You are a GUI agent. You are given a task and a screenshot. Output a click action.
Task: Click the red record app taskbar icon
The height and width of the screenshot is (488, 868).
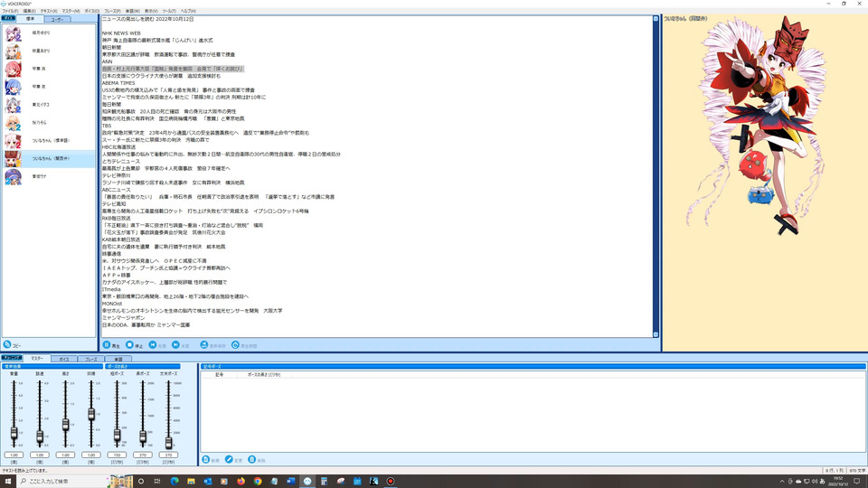point(391,482)
